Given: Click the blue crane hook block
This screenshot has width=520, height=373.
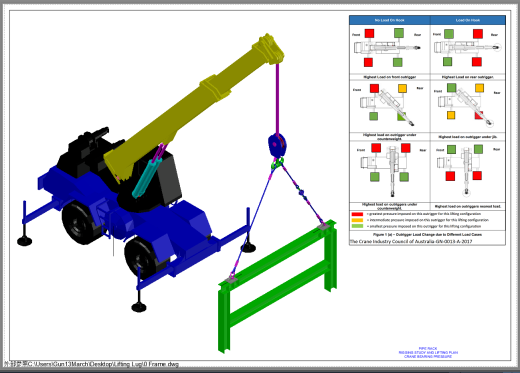Looking at the screenshot, I should point(277,145).
